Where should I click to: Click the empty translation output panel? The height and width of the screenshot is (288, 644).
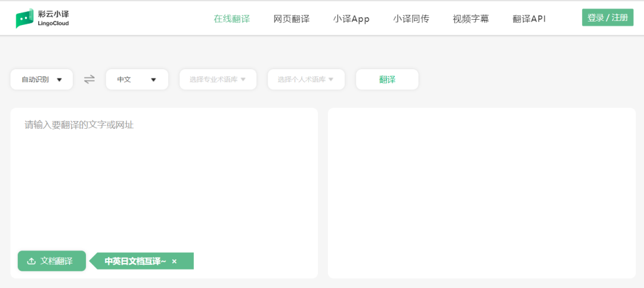(x=481, y=192)
